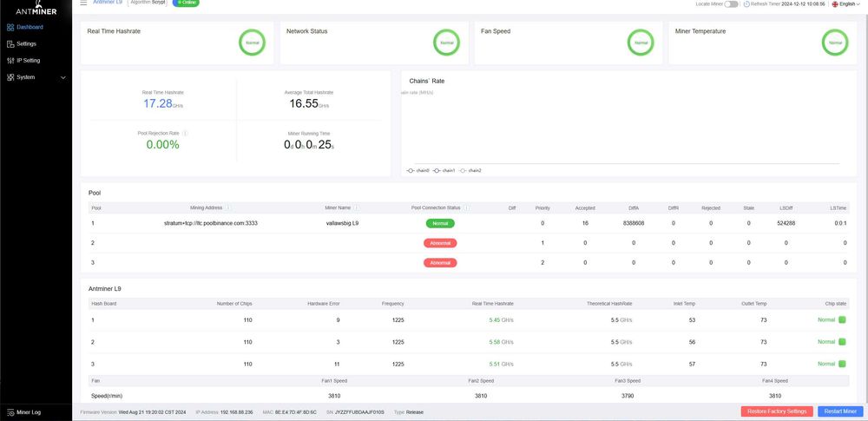Click the 5.58 GH/s hashrate for board 2
This screenshot has width=868, height=421.
pos(501,342)
